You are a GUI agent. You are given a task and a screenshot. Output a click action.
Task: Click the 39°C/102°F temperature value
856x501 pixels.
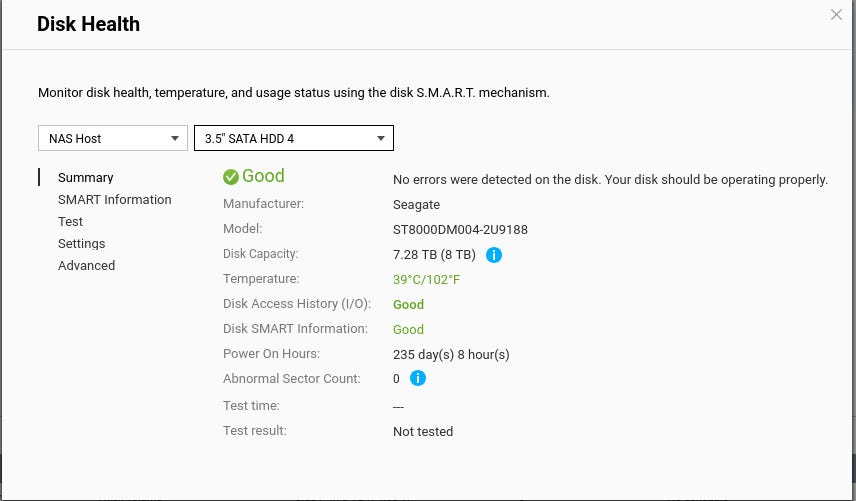pyautogui.click(x=426, y=279)
